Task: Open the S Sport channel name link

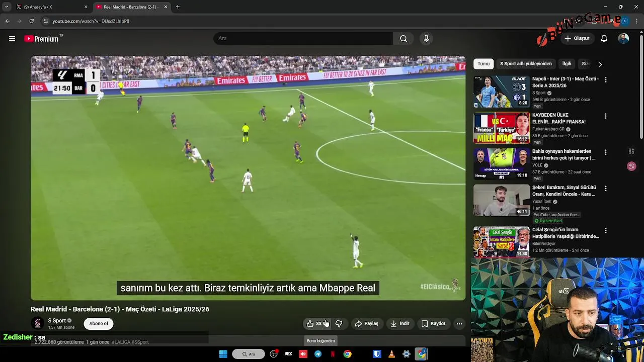Action: (x=57, y=321)
